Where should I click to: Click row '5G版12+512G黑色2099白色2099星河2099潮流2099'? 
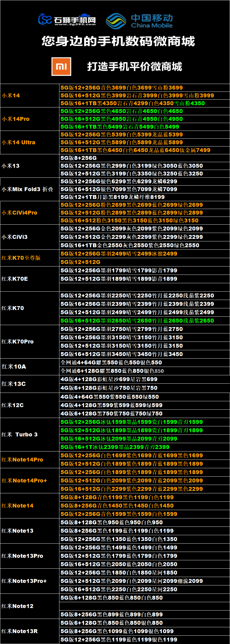coord(144,581)
